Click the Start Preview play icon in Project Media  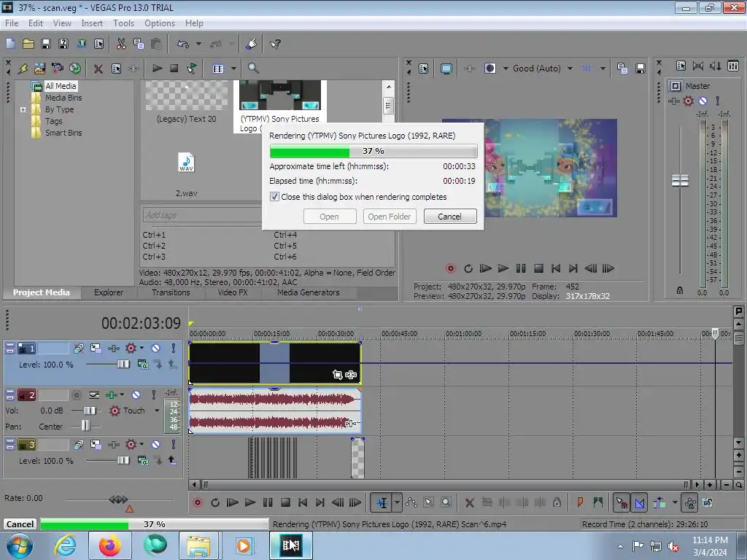(158, 69)
